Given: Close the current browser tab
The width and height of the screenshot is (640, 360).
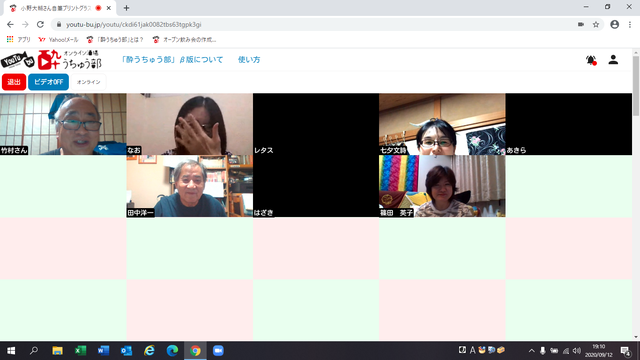Looking at the screenshot, I should pos(109,8).
